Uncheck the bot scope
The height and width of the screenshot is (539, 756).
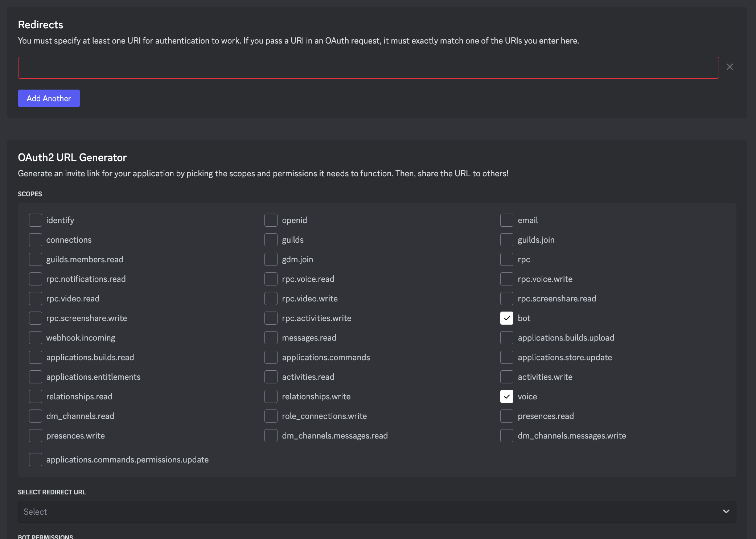[507, 318]
